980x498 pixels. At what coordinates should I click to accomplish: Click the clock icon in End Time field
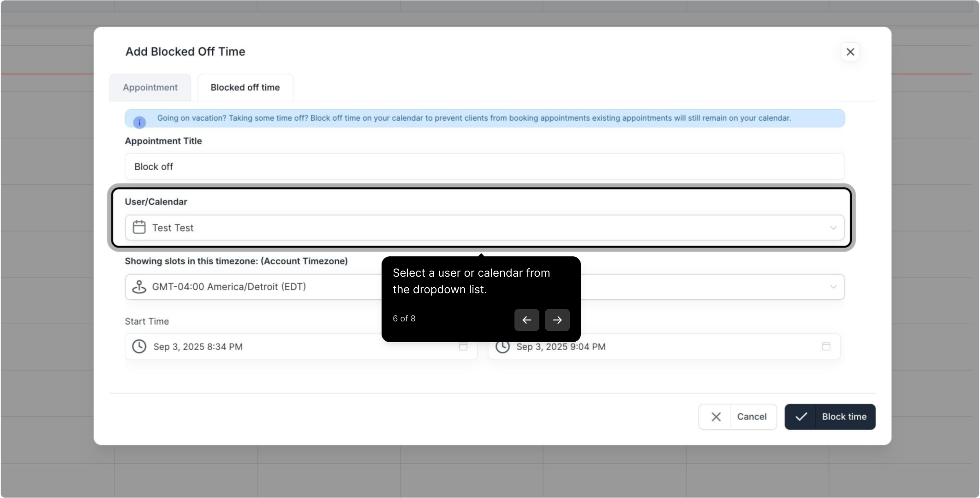pyautogui.click(x=502, y=347)
